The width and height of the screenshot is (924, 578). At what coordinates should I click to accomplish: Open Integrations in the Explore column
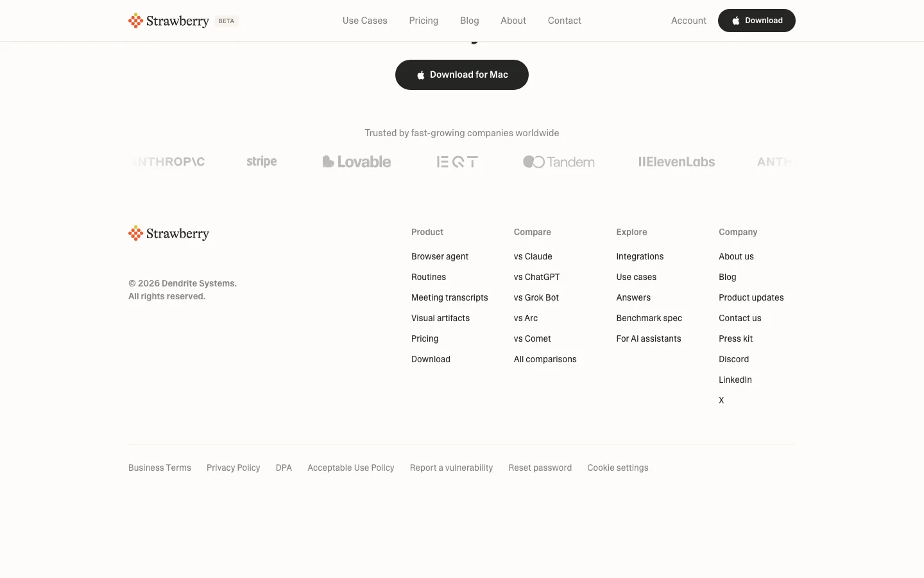(640, 256)
